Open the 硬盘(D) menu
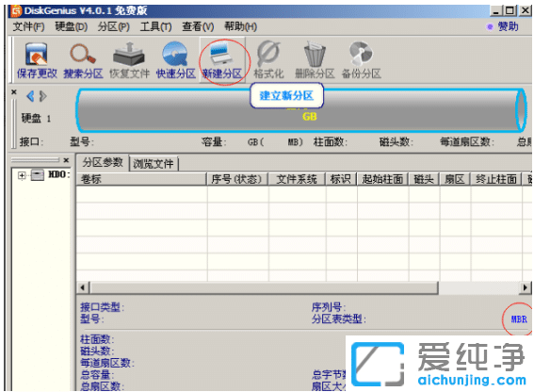Viewport: 534px width, 392px height. [72, 26]
